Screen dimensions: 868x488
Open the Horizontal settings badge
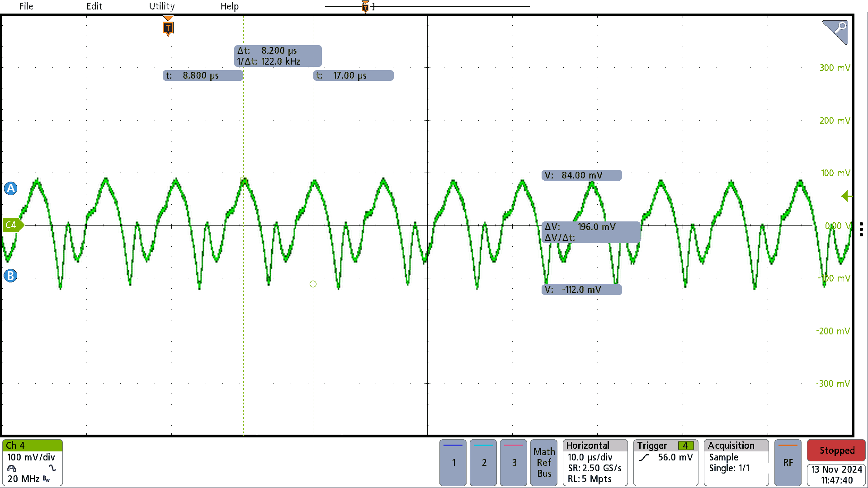pos(595,463)
